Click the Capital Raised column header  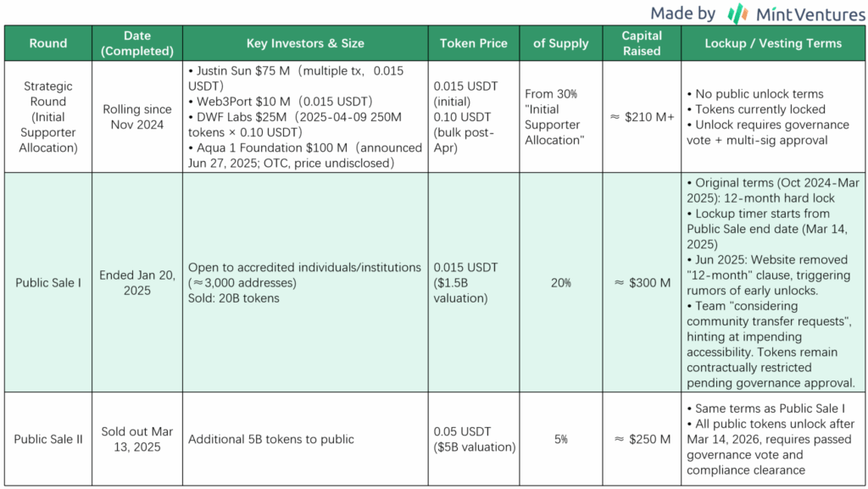point(642,43)
